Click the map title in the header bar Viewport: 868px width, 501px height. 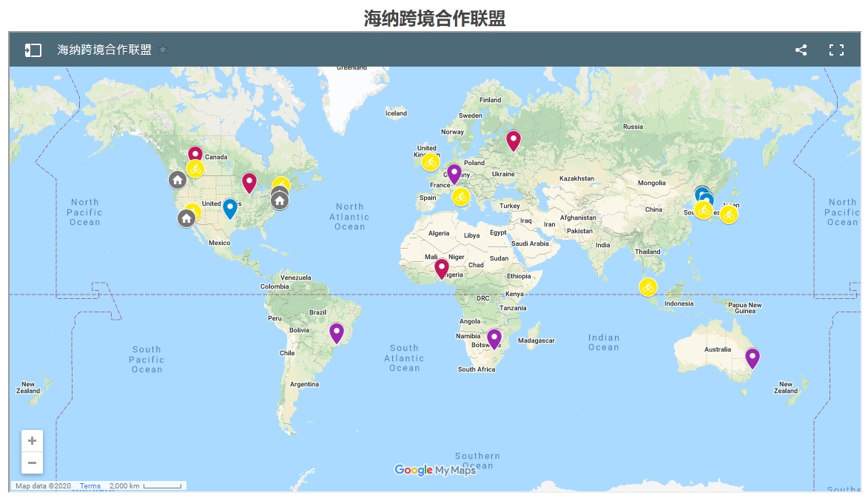click(104, 50)
